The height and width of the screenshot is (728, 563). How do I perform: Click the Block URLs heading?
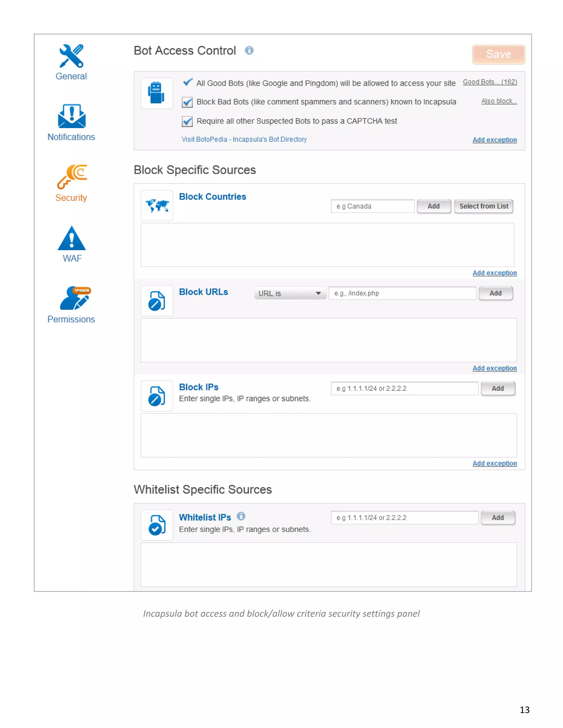click(203, 292)
